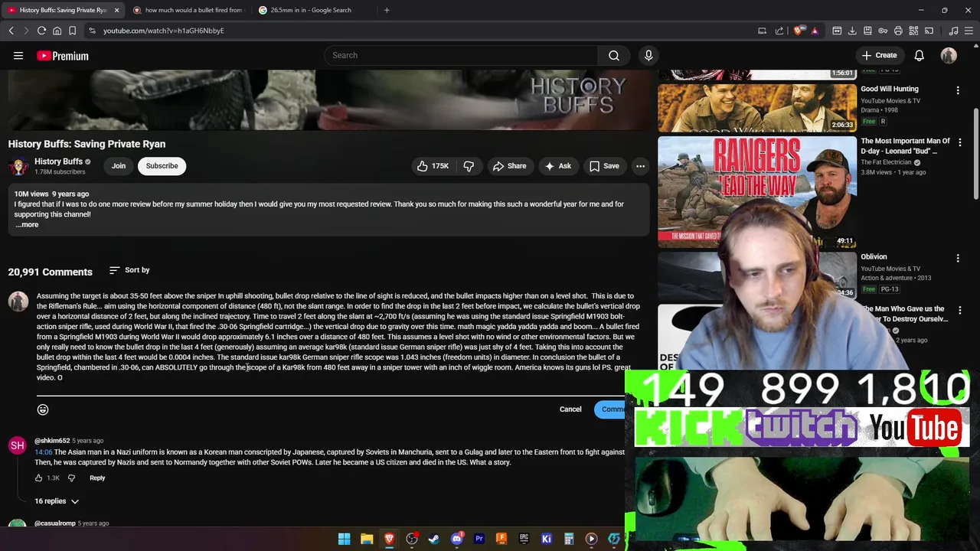980x551 pixels.
Task: Open the YouTube guide hamburger menu
Action: click(x=18, y=55)
